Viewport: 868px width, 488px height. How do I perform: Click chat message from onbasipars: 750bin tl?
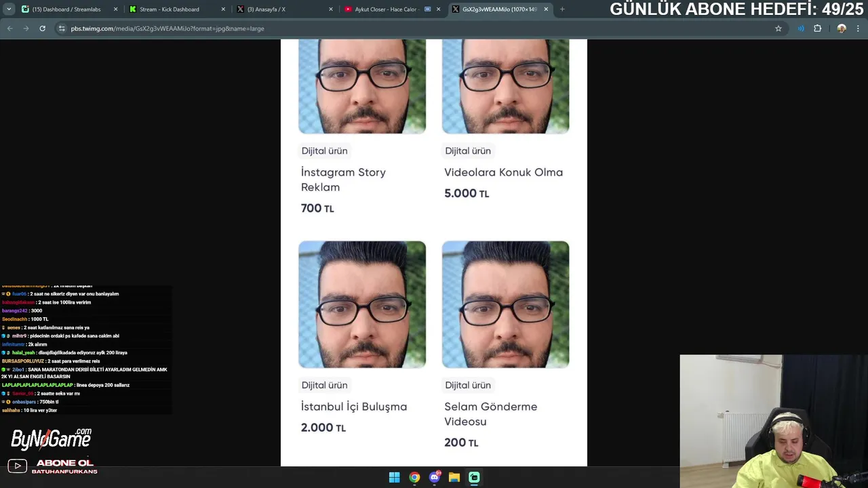pyautogui.click(x=29, y=402)
